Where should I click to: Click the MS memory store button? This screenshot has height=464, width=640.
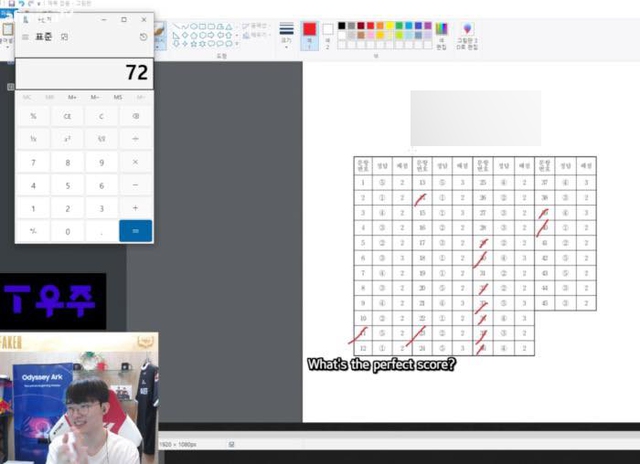coord(118,97)
